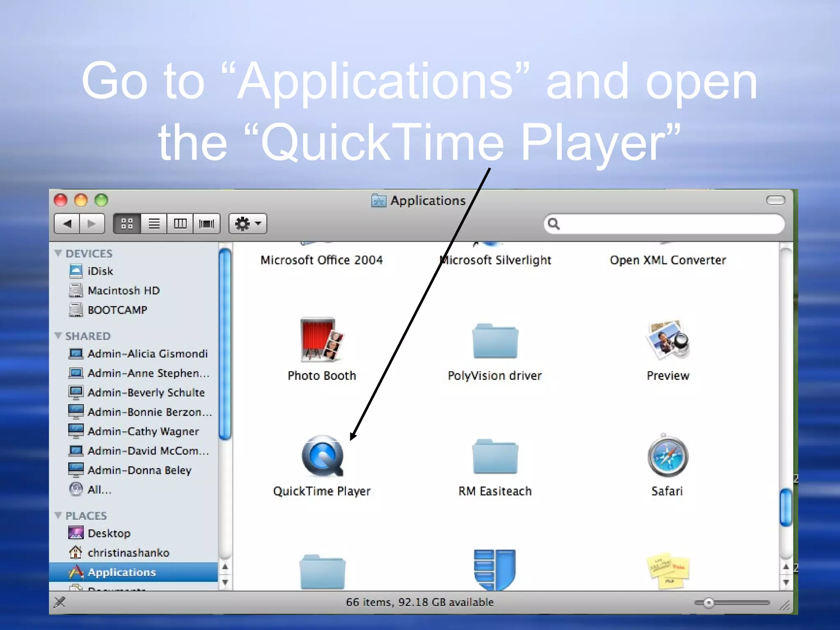Click the main pane scroll up arrow
The image size is (840, 630).
click(x=786, y=567)
